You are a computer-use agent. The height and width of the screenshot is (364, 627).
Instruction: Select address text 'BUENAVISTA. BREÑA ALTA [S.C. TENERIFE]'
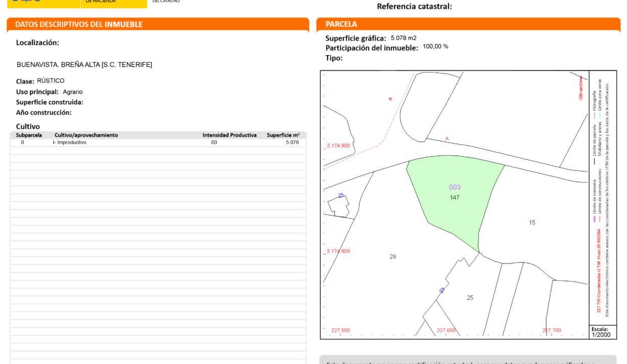coord(84,65)
